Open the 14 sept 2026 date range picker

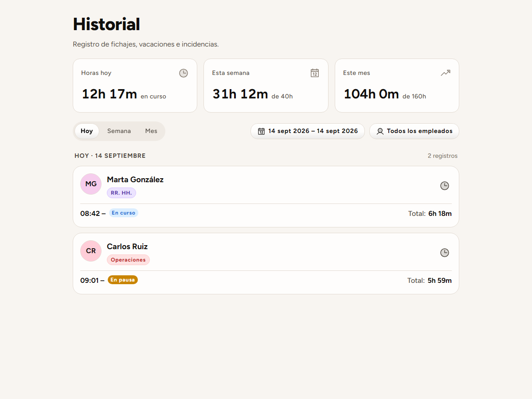pos(308,131)
